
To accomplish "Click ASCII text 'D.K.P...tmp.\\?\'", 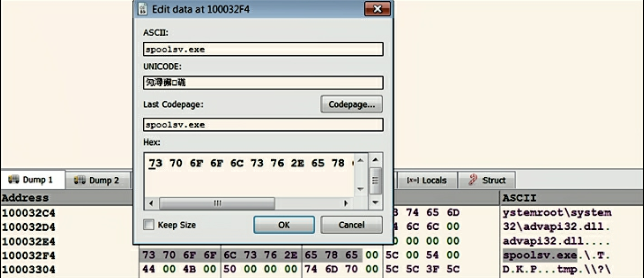I will [557, 269].
